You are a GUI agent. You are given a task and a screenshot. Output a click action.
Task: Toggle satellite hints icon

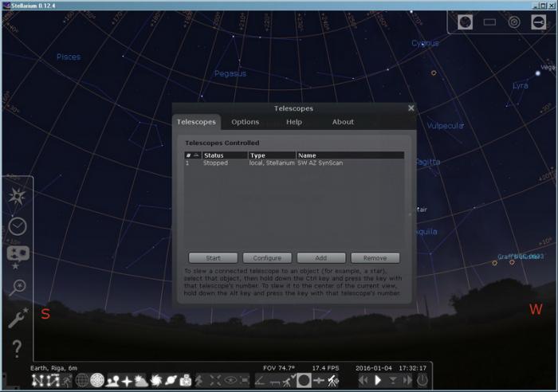318,381
